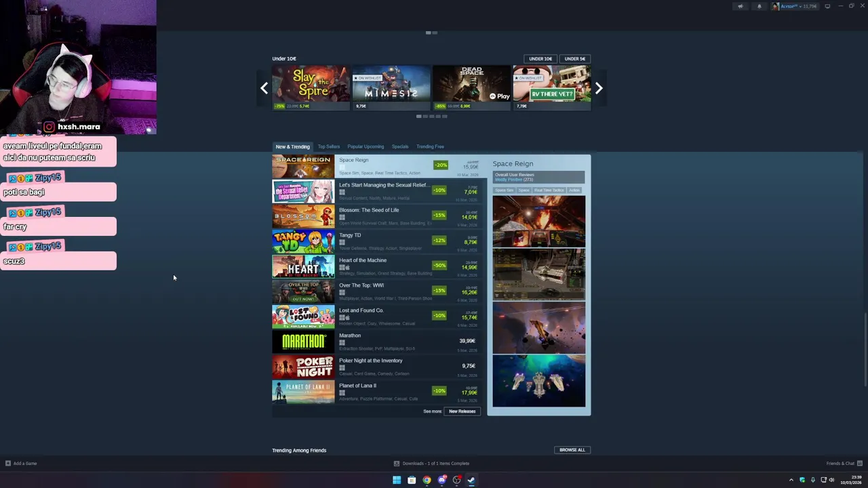Screen dimensions: 868x488
Task: Open Slay the Spire game capsule
Action: click(311, 87)
